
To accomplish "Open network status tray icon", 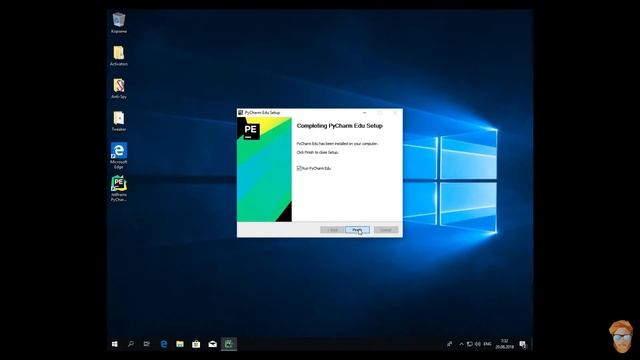I will [470, 344].
